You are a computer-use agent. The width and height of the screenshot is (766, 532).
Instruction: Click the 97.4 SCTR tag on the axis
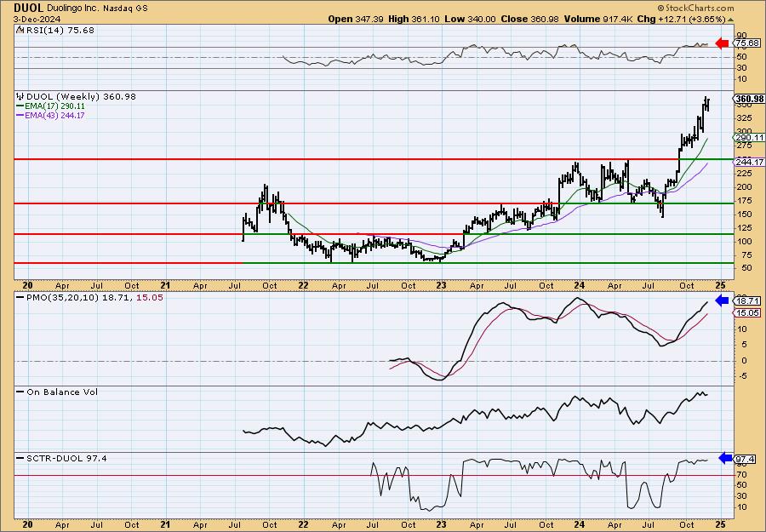745,459
